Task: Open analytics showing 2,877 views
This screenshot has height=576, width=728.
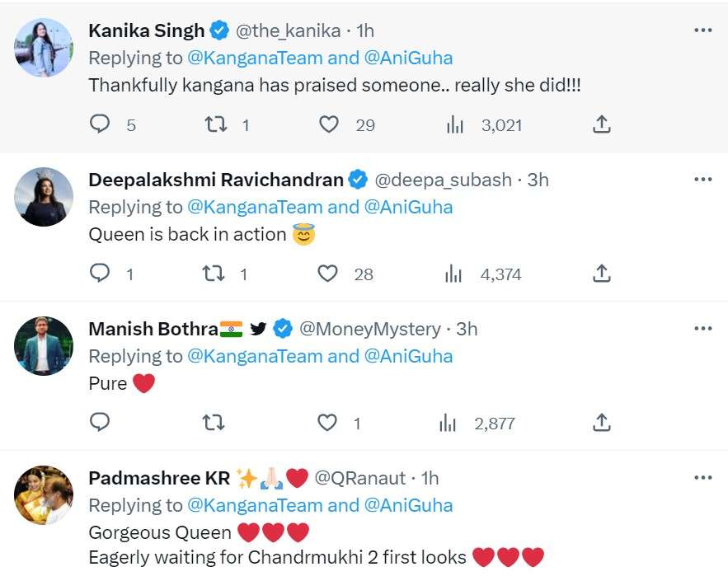Action: click(x=447, y=423)
